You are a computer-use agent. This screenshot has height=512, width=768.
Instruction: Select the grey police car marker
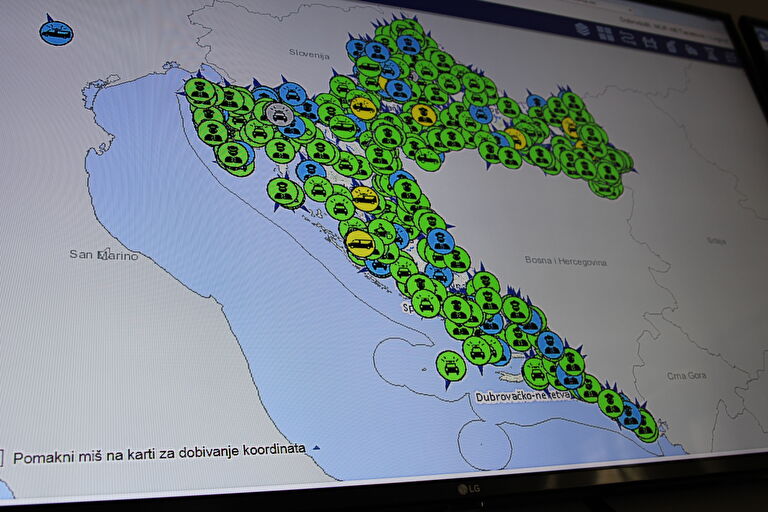pos(280,115)
